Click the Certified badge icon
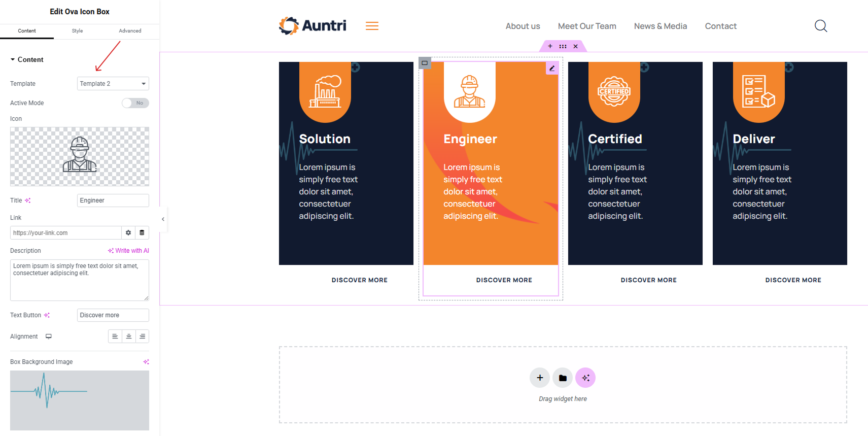Image resolution: width=868 pixels, height=436 pixels. coord(614,91)
